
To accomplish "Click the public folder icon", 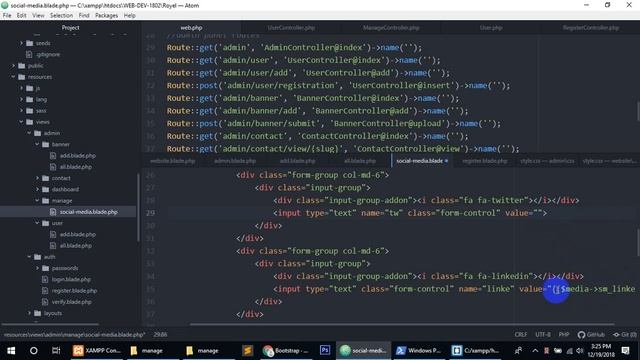I will [x=22, y=65].
